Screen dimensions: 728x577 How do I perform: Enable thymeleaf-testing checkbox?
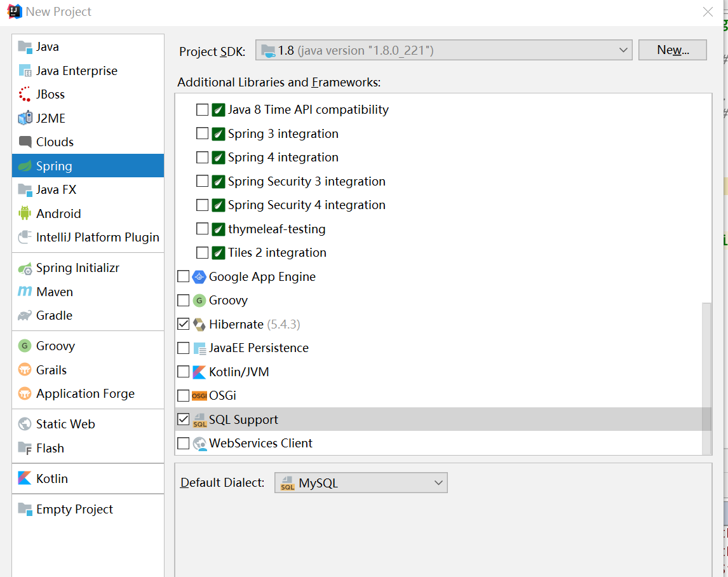(x=202, y=229)
